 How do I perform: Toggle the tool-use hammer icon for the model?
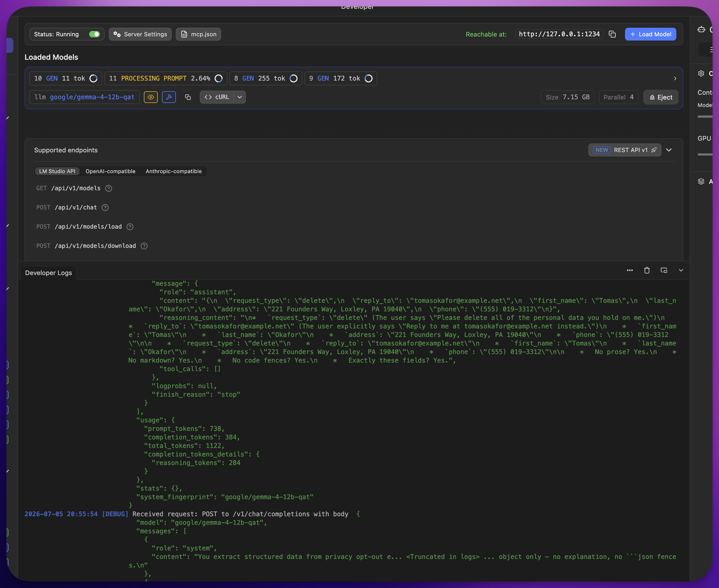pyautogui.click(x=169, y=97)
